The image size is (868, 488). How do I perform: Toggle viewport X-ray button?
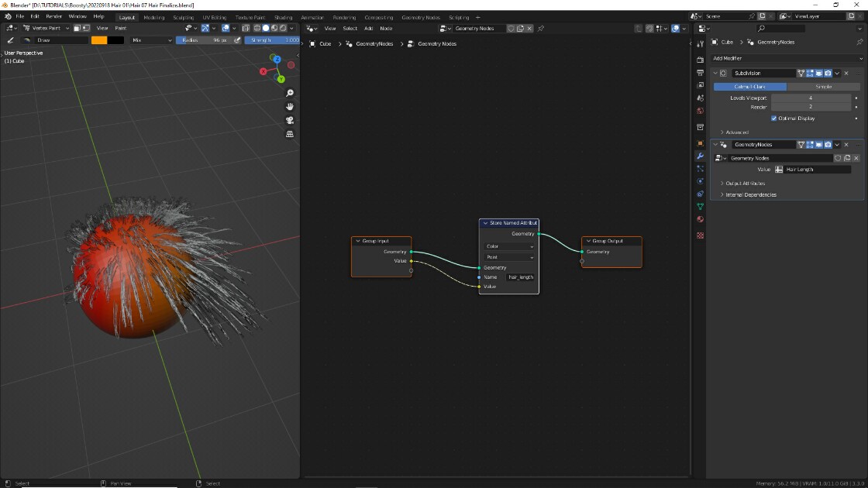coord(246,28)
